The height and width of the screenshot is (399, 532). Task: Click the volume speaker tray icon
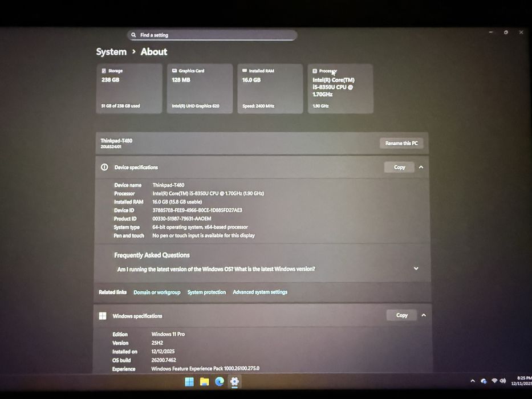503,381
